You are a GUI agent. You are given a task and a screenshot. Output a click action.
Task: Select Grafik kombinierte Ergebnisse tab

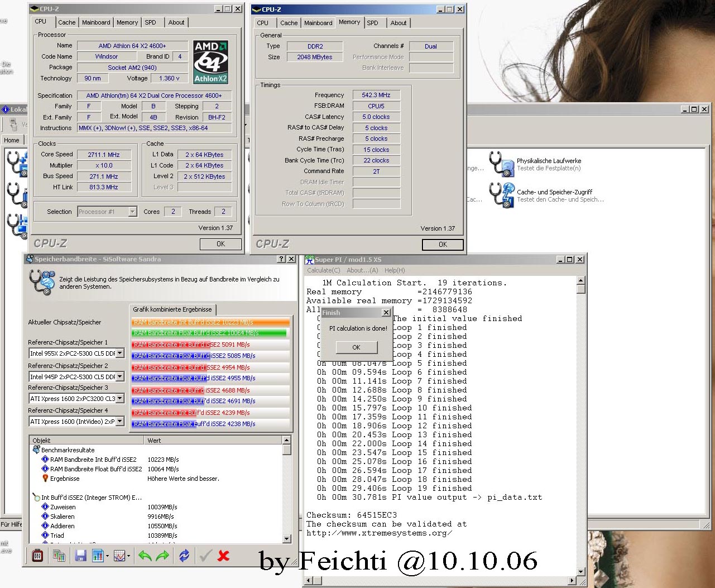tap(172, 309)
